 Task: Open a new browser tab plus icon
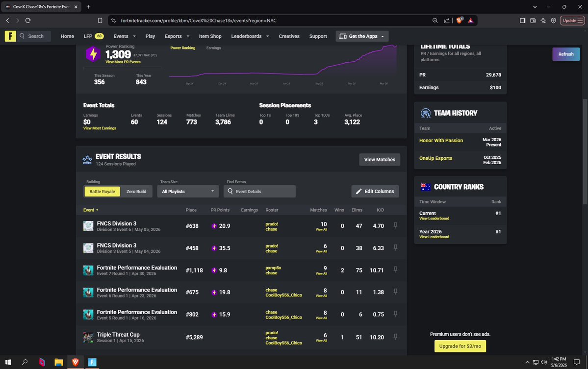point(88,7)
